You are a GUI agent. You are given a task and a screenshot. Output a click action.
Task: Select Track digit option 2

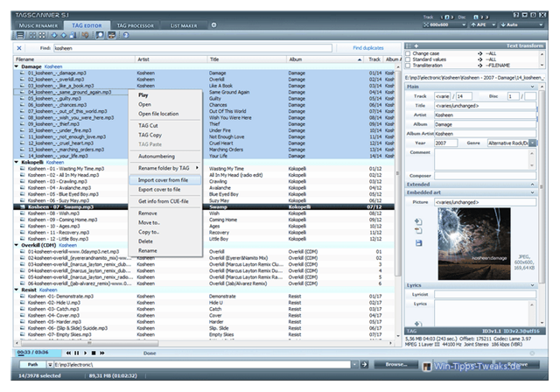(x=447, y=17)
